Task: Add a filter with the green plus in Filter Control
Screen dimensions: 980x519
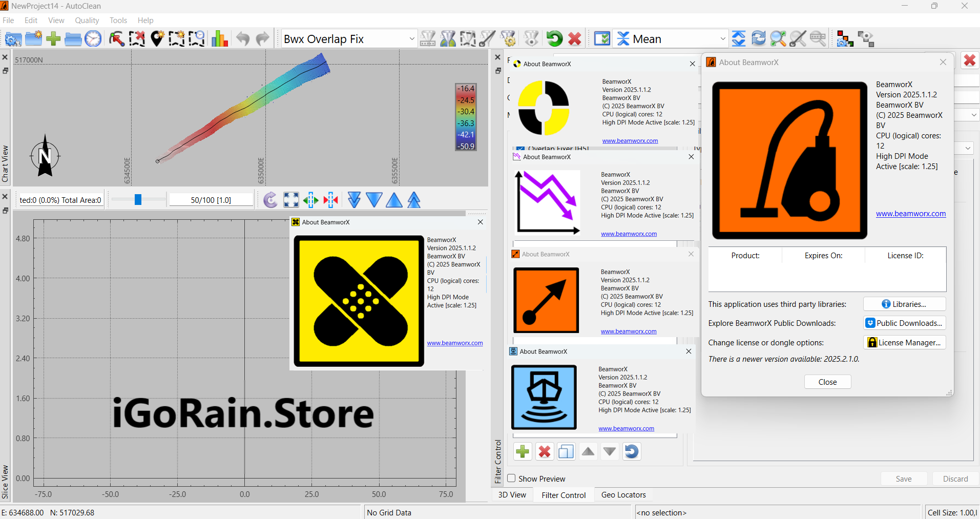Action: 523,451
